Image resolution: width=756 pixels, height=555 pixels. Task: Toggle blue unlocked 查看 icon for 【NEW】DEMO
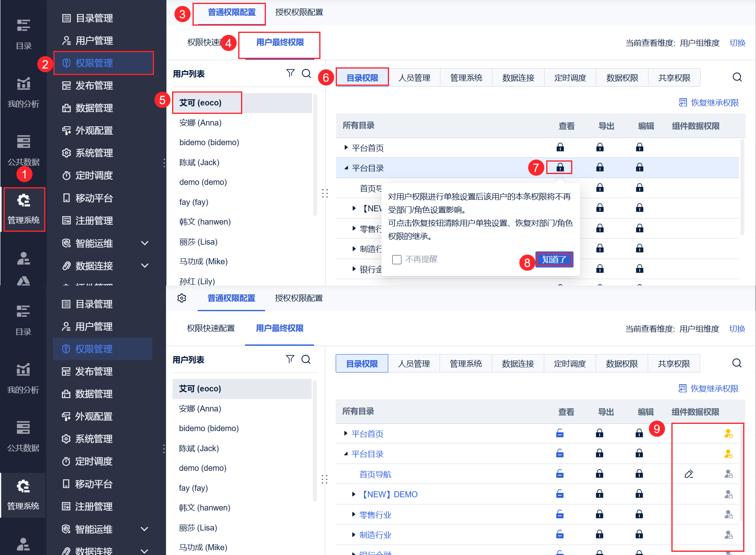pyautogui.click(x=560, y=494)
